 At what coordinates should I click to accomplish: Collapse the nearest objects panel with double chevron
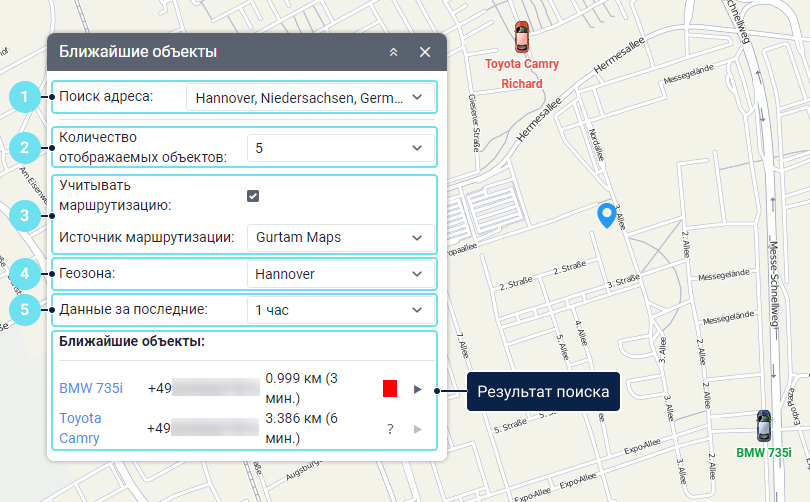[394, 52]
